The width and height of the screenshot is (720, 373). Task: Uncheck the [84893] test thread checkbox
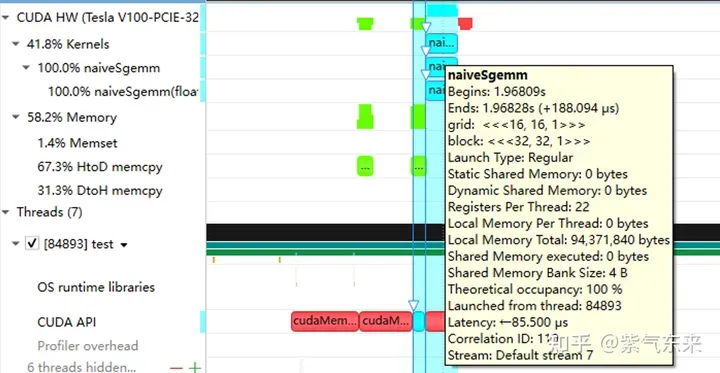point(32,244)
